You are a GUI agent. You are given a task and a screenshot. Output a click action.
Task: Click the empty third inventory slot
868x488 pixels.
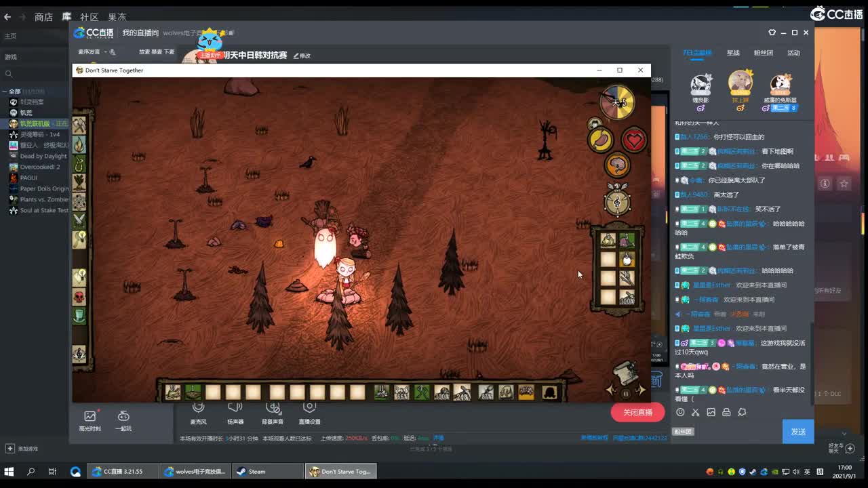(x=213, y=392)
